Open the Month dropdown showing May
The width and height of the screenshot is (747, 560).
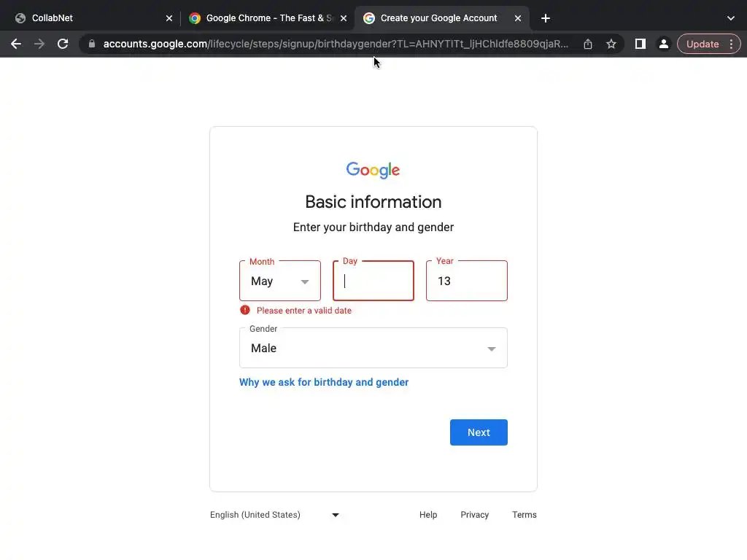tap(280, 281)
